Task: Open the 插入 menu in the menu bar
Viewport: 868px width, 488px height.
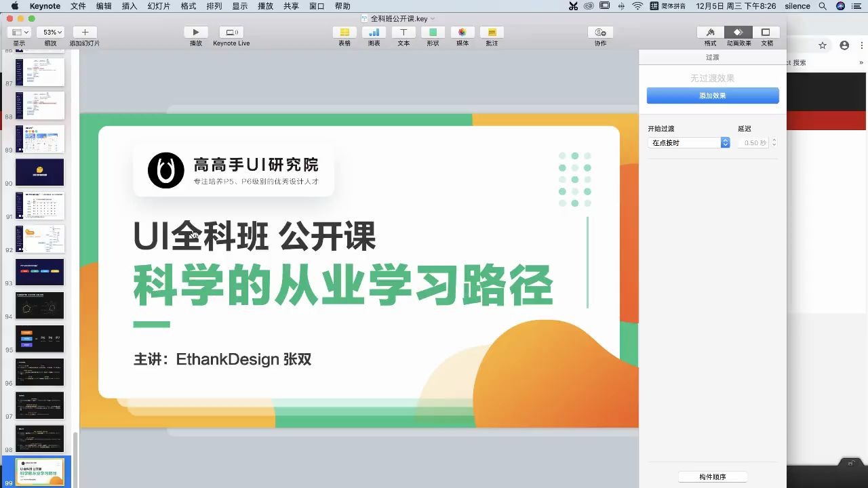Action: [129, 6]
